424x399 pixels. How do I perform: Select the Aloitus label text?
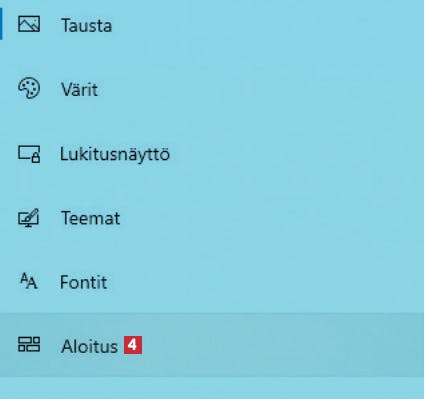coord(89,346)
